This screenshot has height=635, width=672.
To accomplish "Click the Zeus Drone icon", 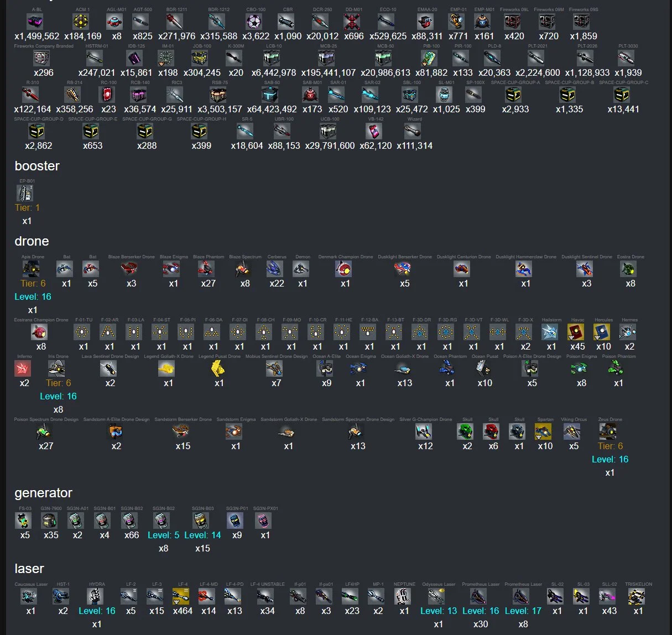I will pyautogui.click(x=608, y=431).
